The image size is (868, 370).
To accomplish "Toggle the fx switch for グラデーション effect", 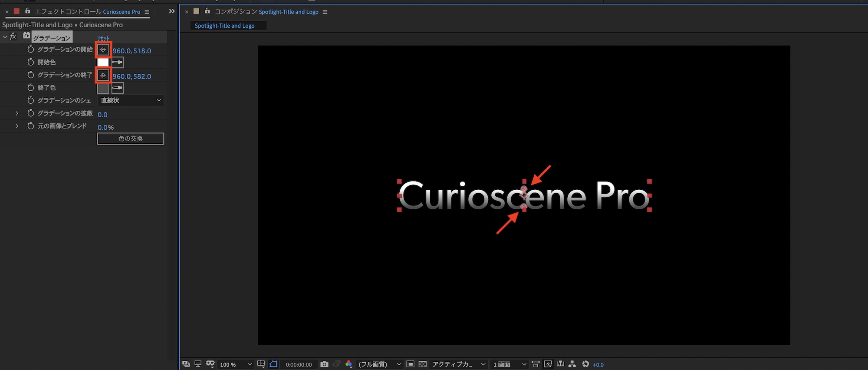I will (x=13, y=36).
